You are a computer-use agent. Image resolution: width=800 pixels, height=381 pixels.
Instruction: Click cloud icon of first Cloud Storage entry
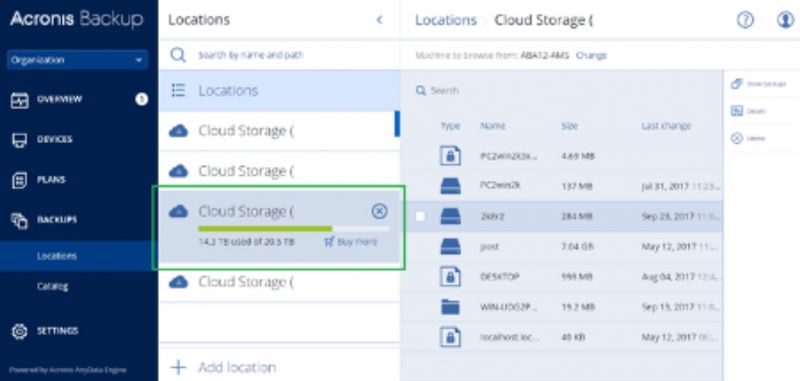point(178,131)
